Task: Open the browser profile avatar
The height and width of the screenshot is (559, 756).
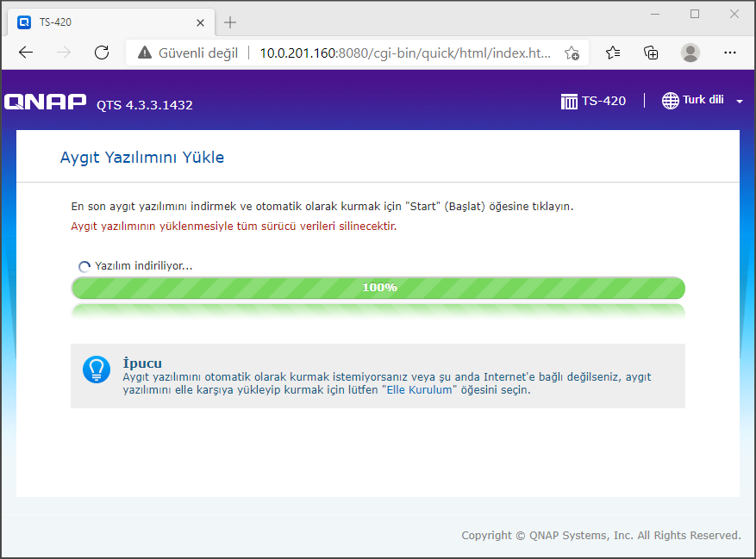Action: [x=690, y=53]
